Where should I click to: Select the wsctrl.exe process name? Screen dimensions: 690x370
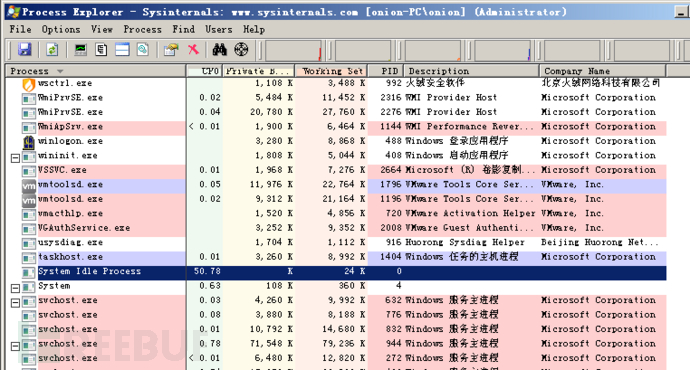tap(65, 83)
